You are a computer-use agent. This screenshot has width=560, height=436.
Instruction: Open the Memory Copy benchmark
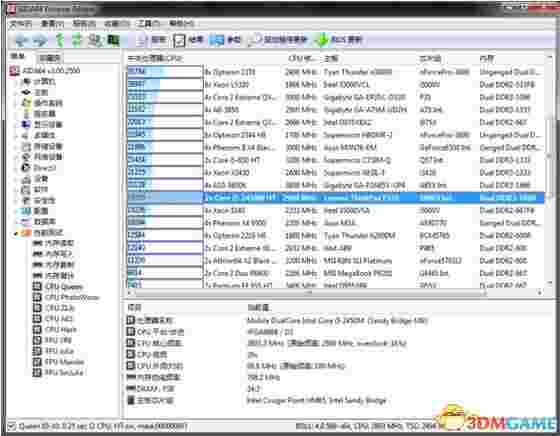pyautogui.click(x=53, y=265)
